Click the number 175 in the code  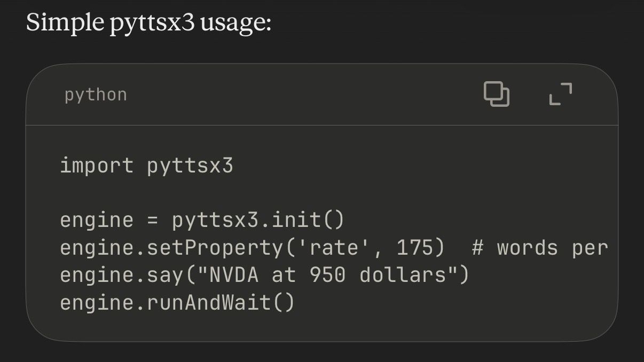click(x=414, y=248)
